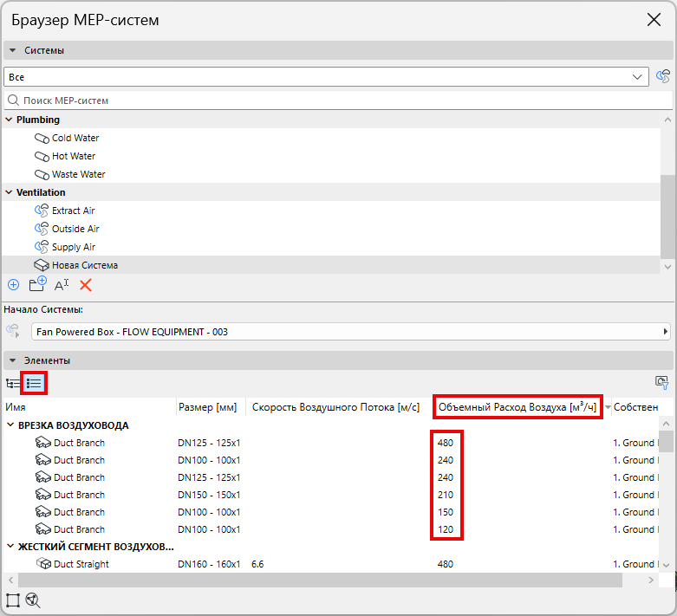Screen dimensions: 677x616
Task: Sort by Скорость Воздушного Потока column header
Action: click(x=339, y=407)
